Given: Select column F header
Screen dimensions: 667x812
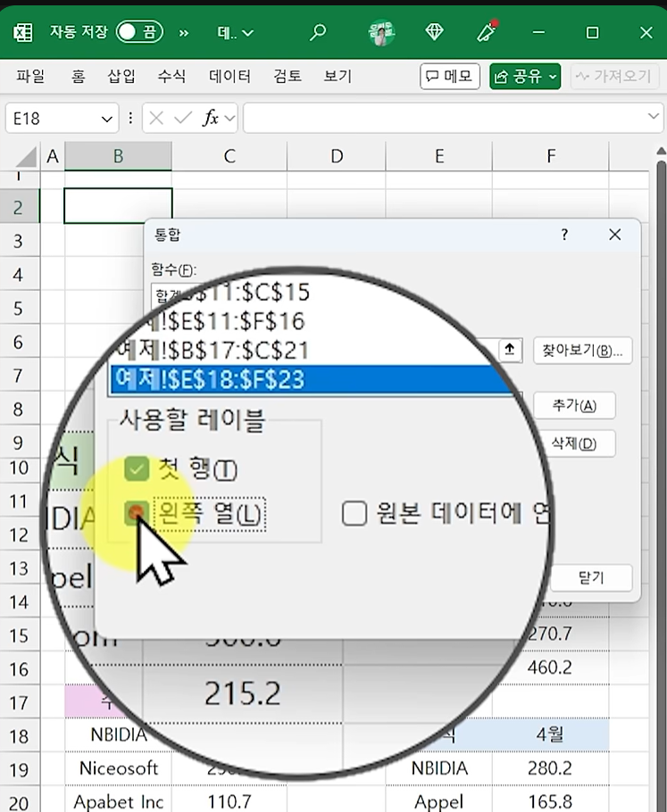Looking at the screenshot, I should point(551,156).
